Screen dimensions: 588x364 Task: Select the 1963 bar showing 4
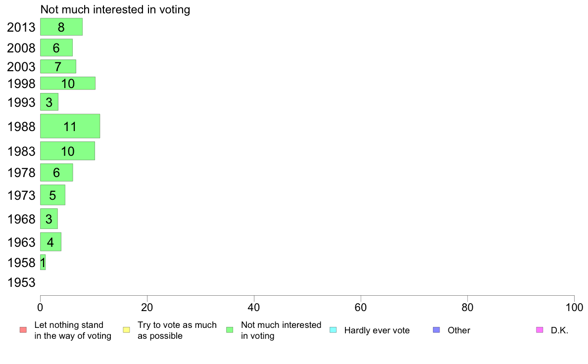(51, 242)
